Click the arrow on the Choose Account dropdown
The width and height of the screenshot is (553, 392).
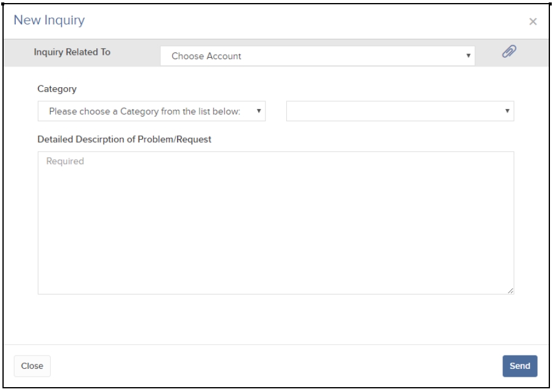[468, 55]
